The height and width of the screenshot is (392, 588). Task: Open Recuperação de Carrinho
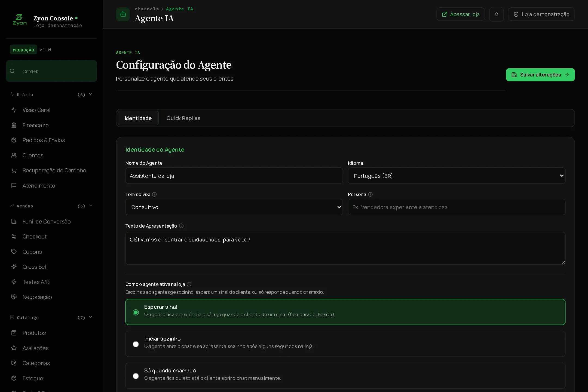(51, 170)
